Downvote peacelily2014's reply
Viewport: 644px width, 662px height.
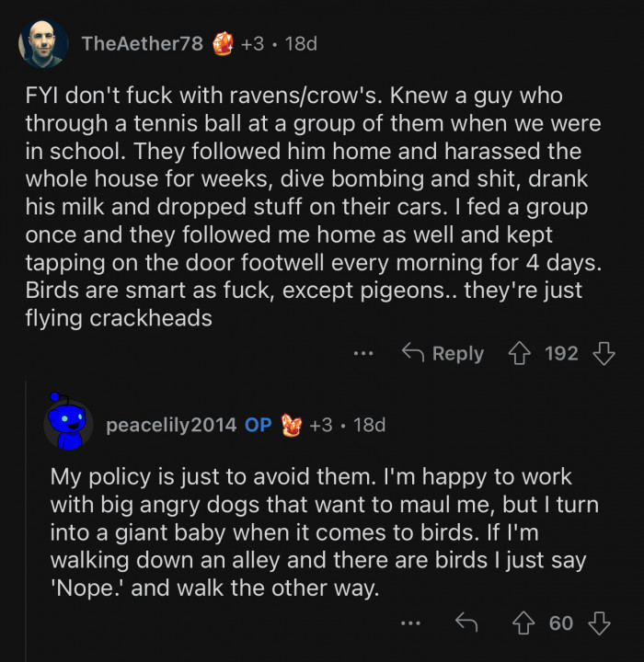pos(599,623)
